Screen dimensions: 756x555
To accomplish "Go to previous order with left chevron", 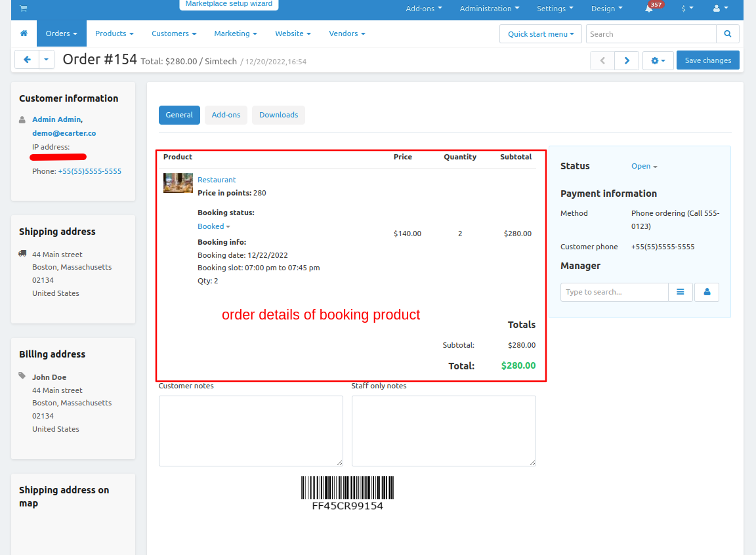I will (x=602, y=60).
